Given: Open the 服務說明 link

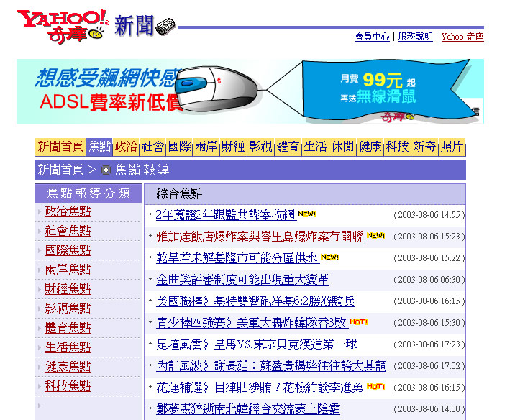Looking at the screenshot, I should click(x=416, y=37).
